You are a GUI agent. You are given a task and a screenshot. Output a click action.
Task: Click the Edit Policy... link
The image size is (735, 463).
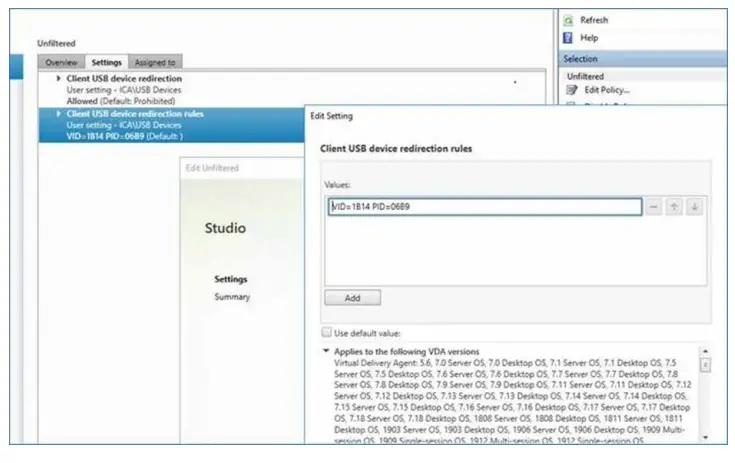point(607,90)
